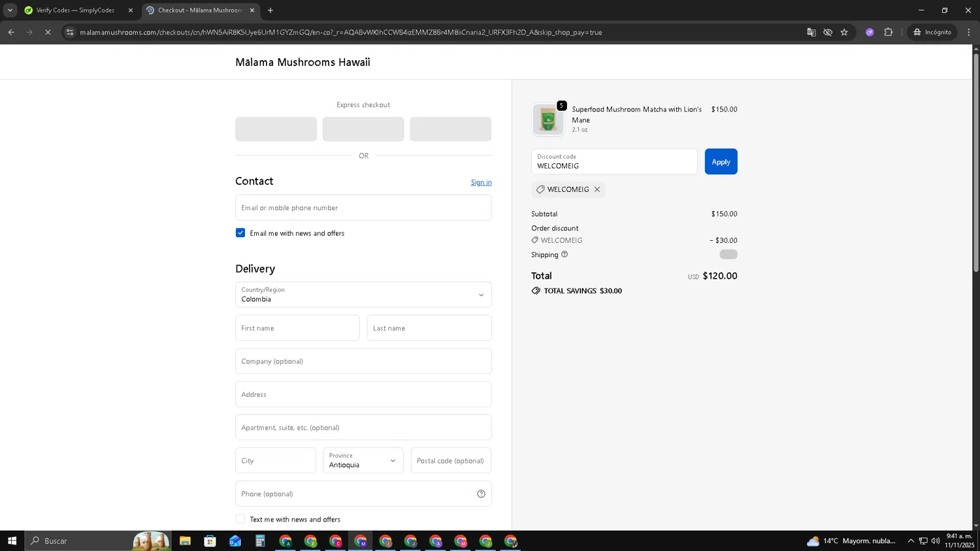The width and height of the screenshot is (980, 551).
Task: Open the purple browser extension icon
Action: [870, 32]
